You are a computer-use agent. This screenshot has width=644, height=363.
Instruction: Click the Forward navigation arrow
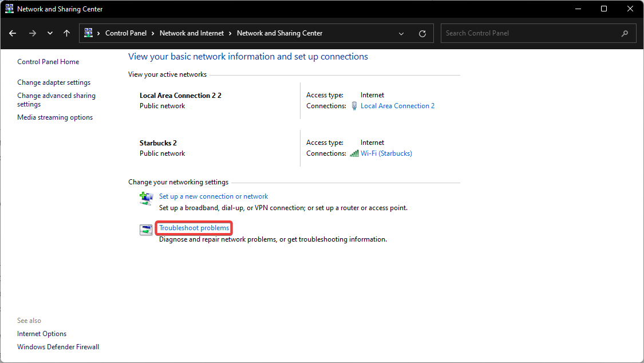(x=32, y=33)
